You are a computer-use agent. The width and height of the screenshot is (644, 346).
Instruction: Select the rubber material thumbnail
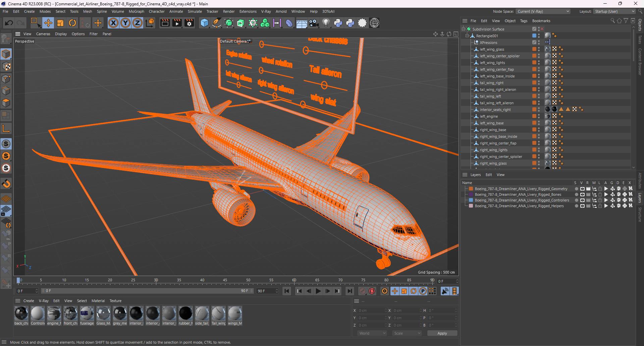[x=185, y=313]
